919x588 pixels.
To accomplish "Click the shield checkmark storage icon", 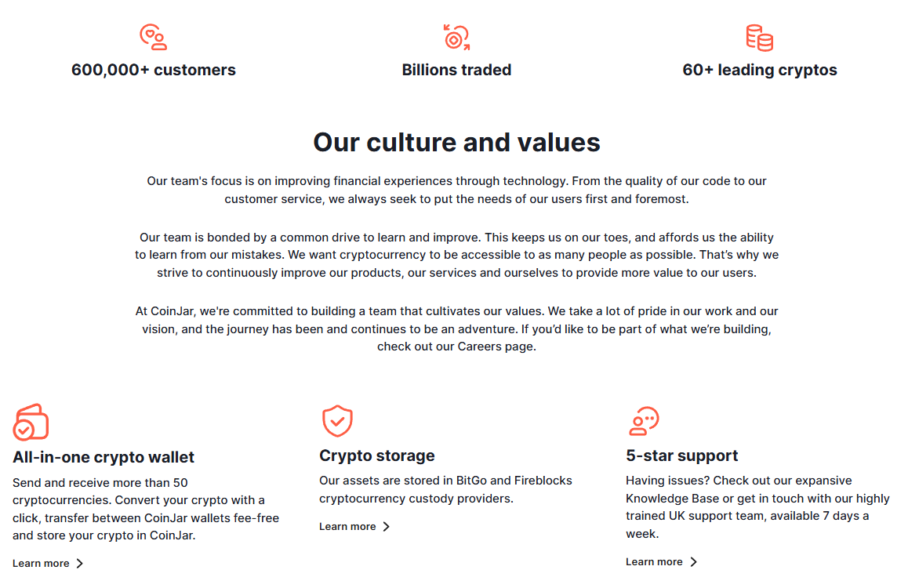I will pos(338,421).
